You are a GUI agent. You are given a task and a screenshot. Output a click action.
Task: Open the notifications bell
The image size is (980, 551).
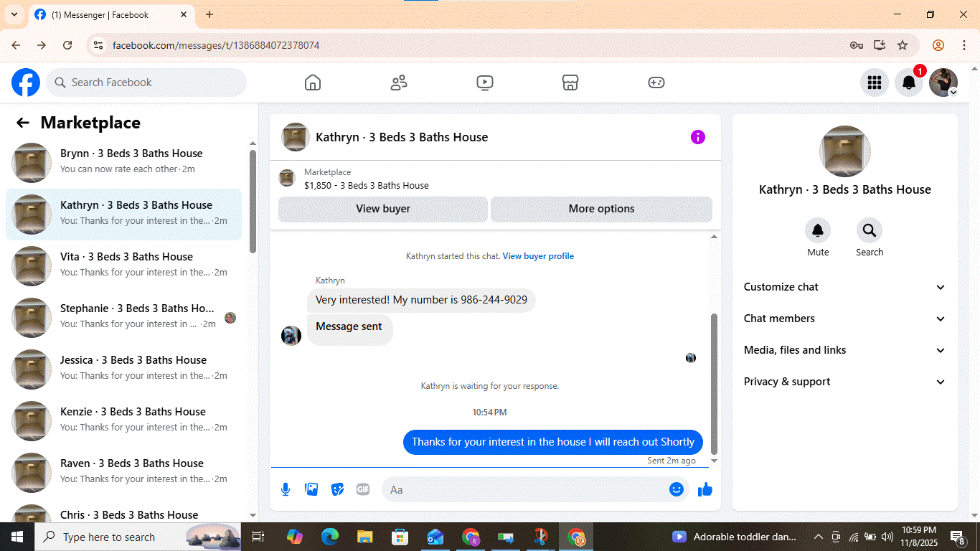909,83
